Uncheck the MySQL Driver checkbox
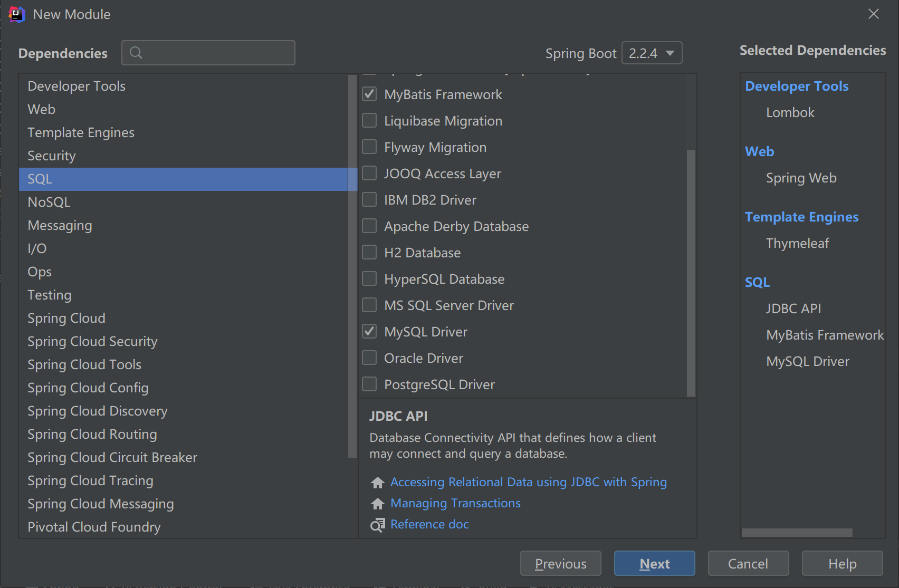This screenshot has width=899, height=588. [x=369, y=332]
